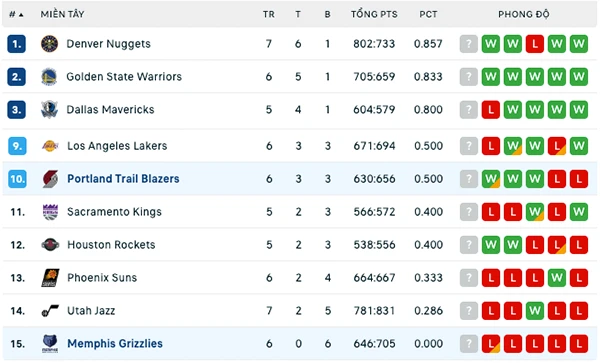Screen dimensions: 600x363
Task: Click the Los Angeles Lakers logo
Action: 50,146
